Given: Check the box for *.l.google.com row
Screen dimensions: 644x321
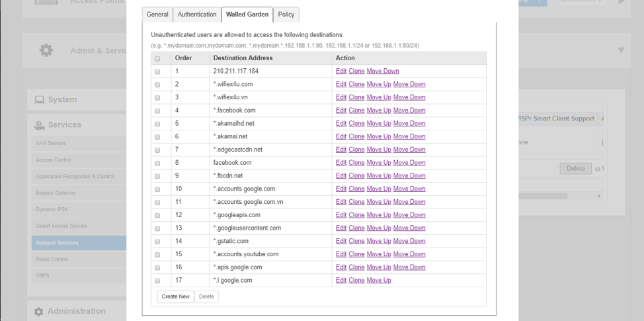Looking at the screenshot, I should click(157, 281).
